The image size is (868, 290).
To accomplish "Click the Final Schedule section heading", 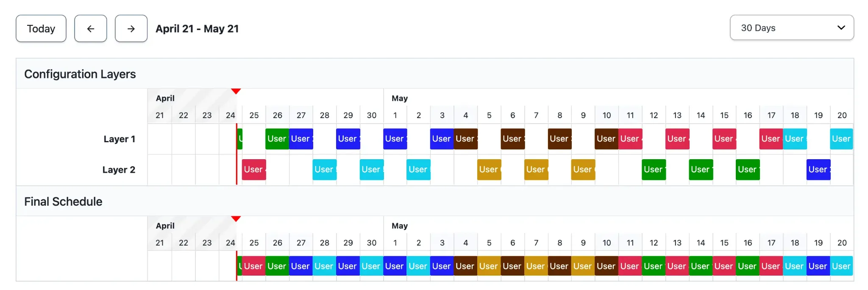I will point(63,202).
